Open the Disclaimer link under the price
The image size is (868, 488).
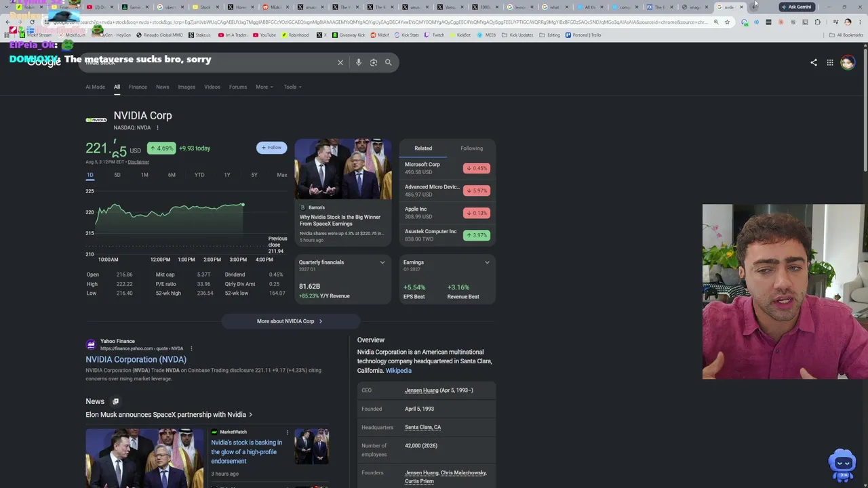(x=138, y=162)
